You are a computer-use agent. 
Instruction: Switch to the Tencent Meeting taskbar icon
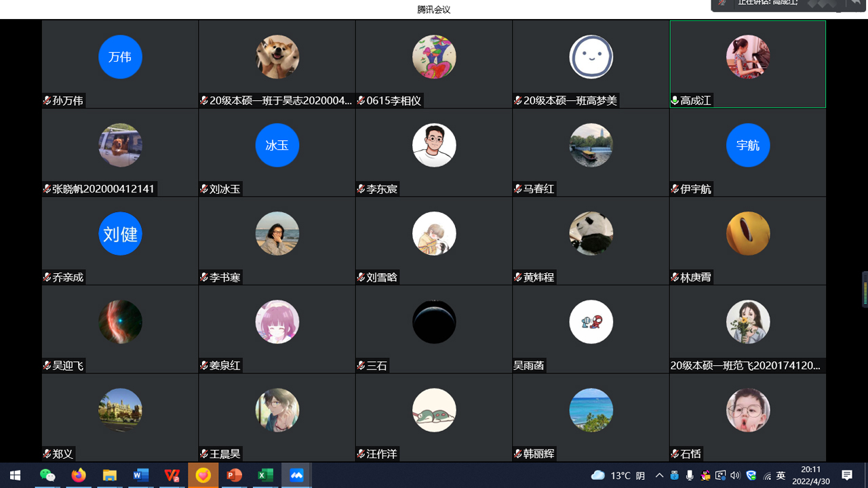[x=296, y=475]
